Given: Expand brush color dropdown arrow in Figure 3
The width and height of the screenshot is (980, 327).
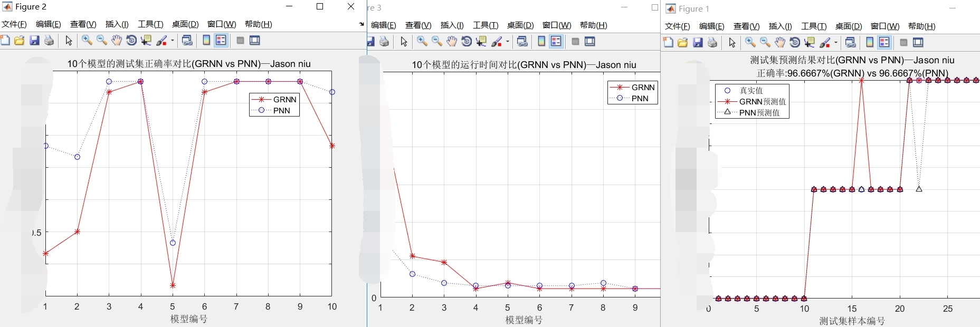Looking at the screenshot, I should (508, 42).
